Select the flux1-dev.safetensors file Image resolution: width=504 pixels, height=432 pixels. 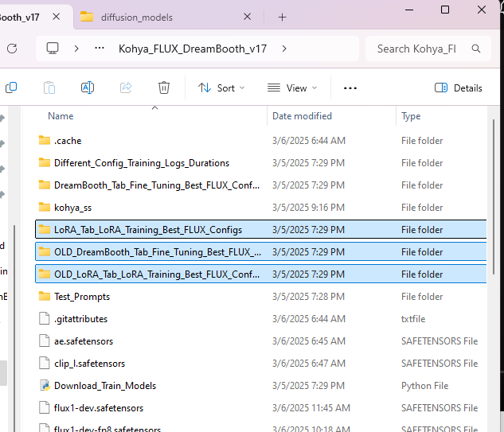pyautogui.click(x=261, y=407)
